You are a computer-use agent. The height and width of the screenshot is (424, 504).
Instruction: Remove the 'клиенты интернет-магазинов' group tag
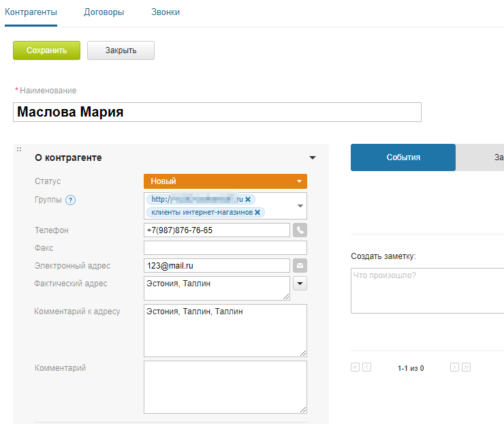(x=257, y=213)
